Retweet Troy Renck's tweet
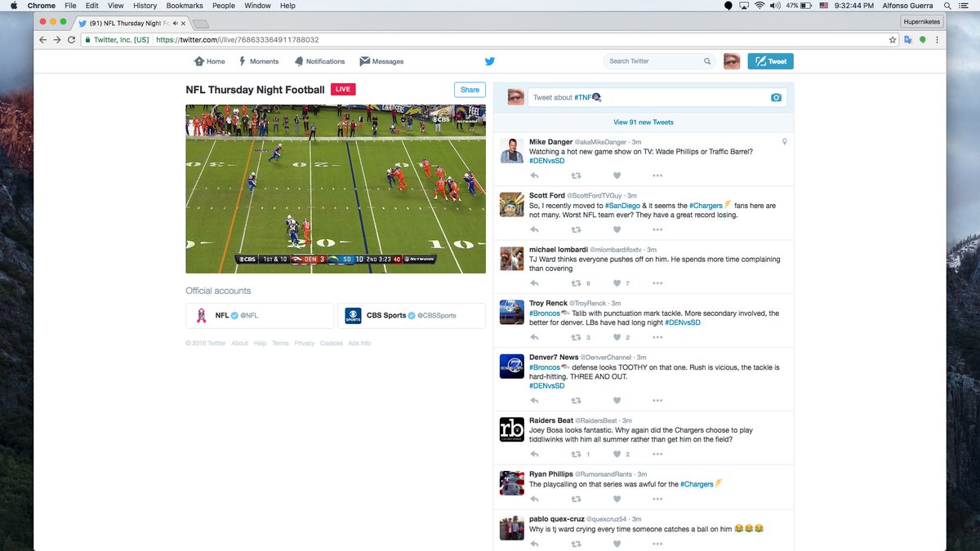 coord(576,337)
